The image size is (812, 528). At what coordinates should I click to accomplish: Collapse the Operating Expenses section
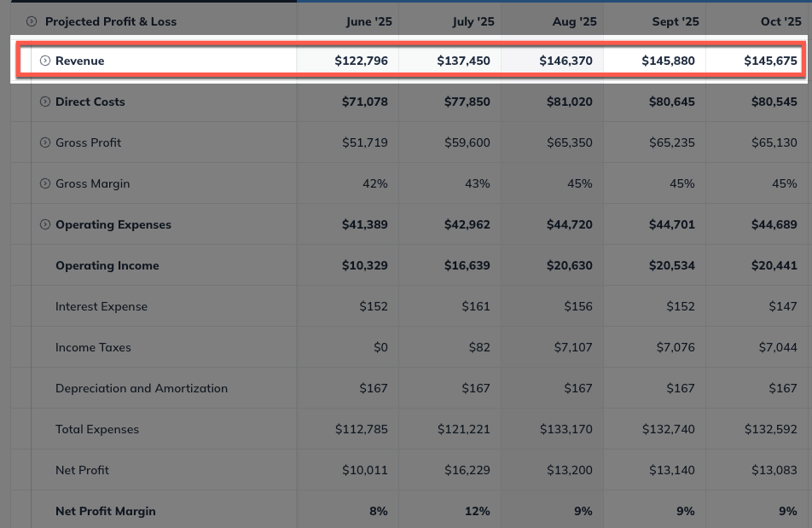pos(44,224)
